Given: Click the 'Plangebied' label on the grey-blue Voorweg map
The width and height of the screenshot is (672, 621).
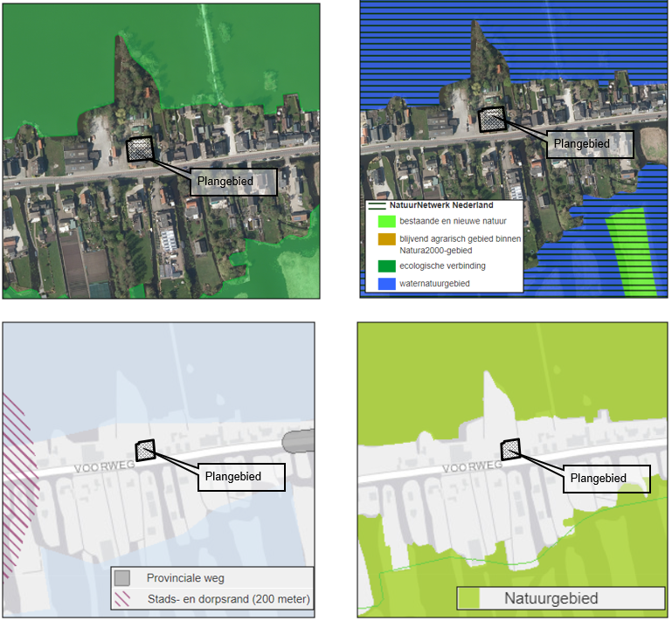Looking at the screenshot, I should click(x=241, y=477).
